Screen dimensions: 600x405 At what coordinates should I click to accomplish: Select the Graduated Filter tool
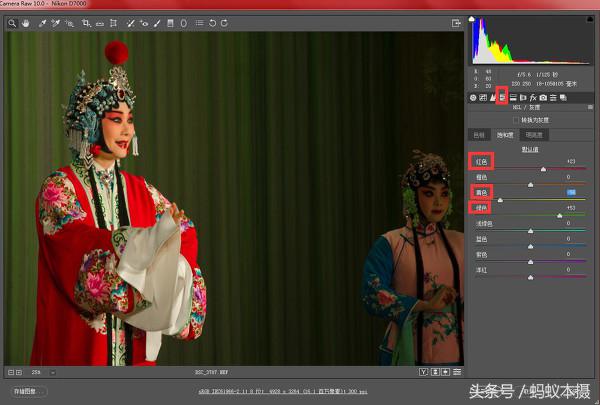point(170,23)
